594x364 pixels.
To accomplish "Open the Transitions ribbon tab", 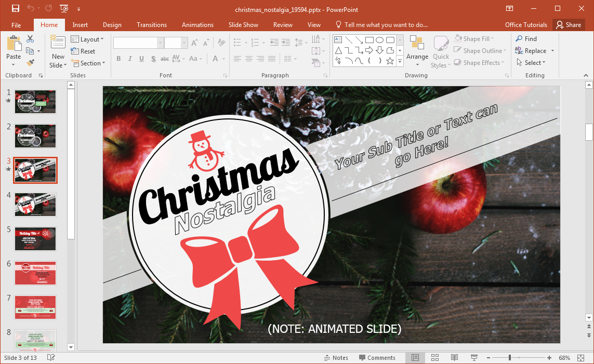I will (152, 25).
